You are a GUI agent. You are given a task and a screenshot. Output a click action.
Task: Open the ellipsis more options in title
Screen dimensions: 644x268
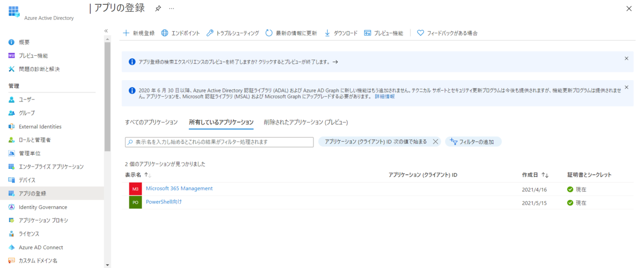(x=172, y=9)
